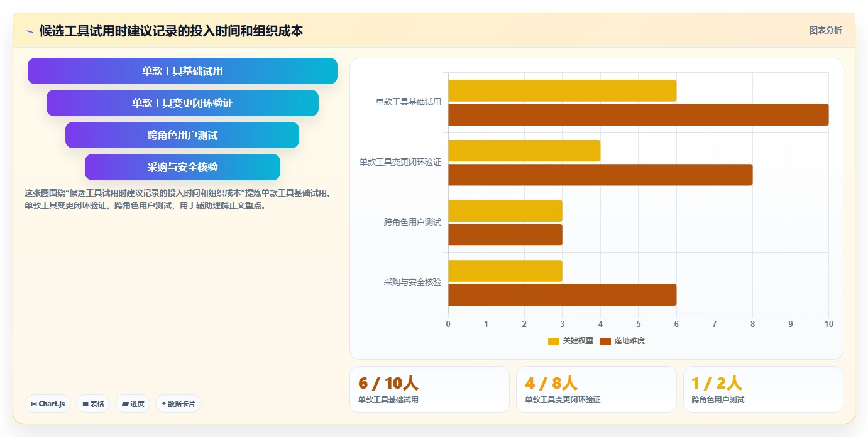
Task: Click x-axis tick value 5
Action: pos(638,324)
